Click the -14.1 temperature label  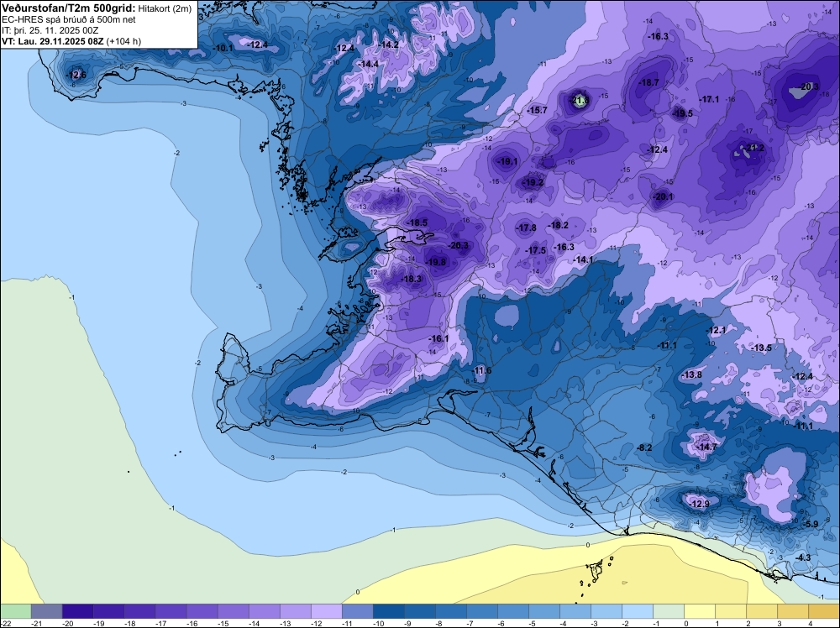click(x=584, y=259)
